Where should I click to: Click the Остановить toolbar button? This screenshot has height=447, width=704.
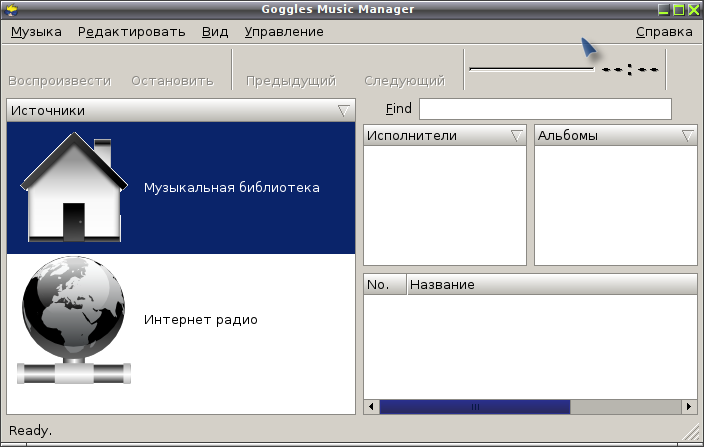(172, 81)
